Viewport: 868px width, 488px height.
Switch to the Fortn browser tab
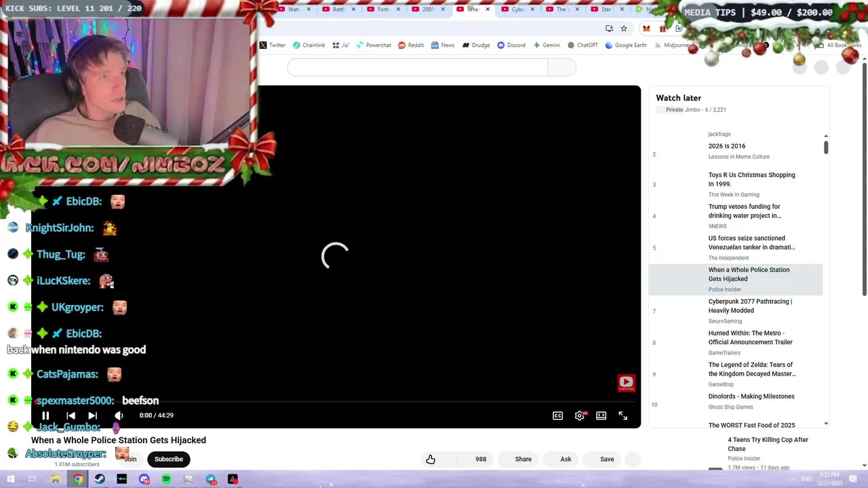(x=383, y=9)
